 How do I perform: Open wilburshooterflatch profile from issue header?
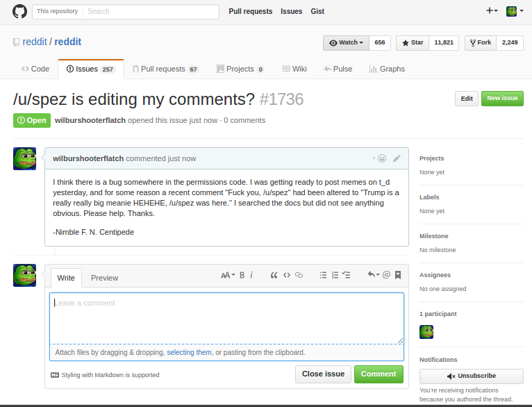pyautogui.click(x=90, y=120)
